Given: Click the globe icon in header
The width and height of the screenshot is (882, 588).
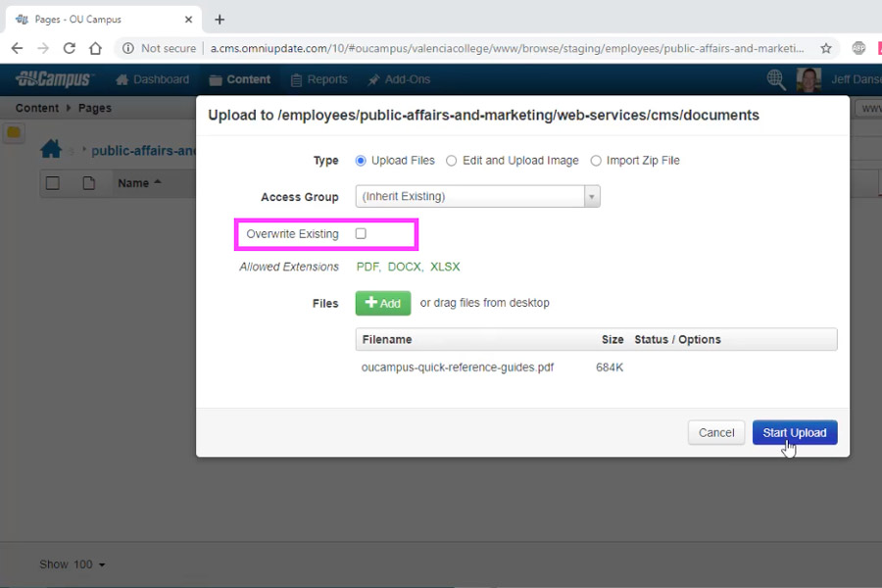Looking at the screenshot, I should click(776, 79).
